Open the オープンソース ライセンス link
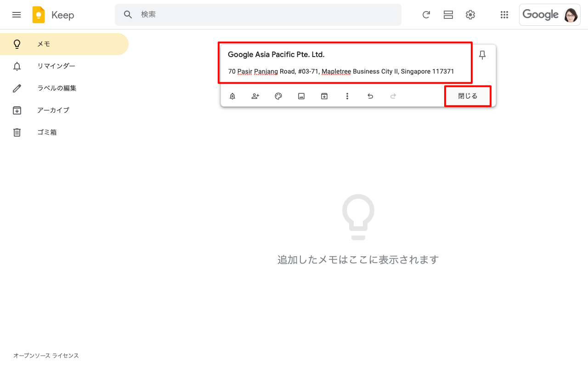This screenshot has height=368, width=588. click(x=46, y=356)
